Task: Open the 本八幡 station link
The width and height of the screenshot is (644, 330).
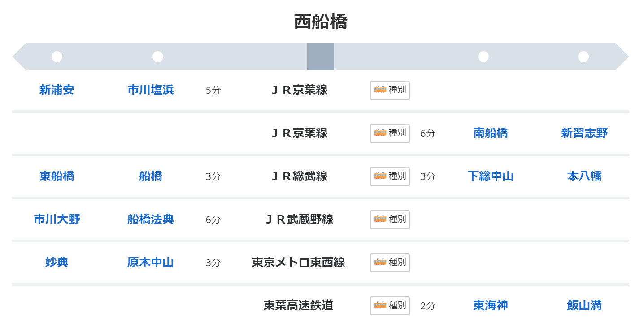Action: 584,176
